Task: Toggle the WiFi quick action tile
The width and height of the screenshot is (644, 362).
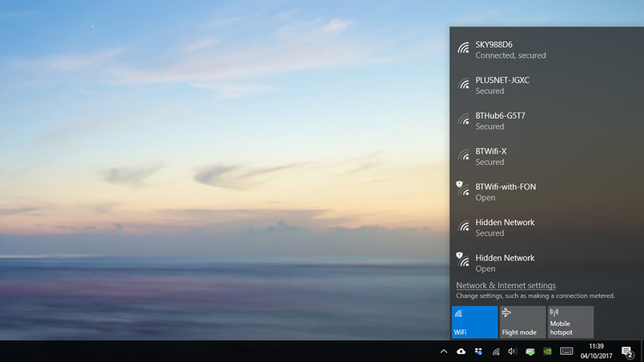Action: coord(475,323)
